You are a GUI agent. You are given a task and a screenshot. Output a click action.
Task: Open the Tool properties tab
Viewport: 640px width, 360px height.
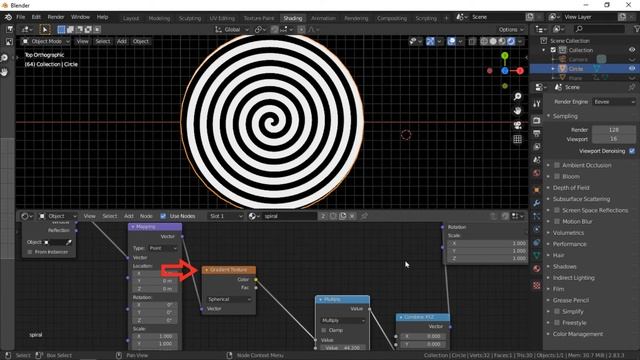tap(537, 104)
